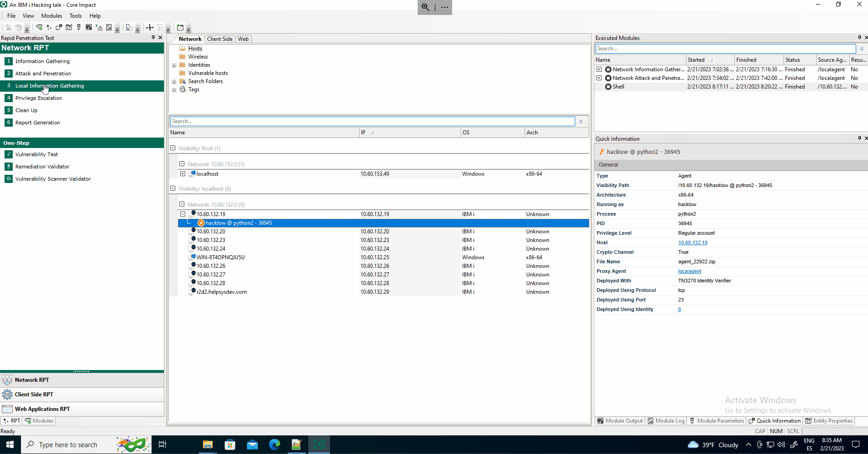Viewport: 868px width, 454px height.
Task: Expand the localhost host row
Action: coord(182,174)
